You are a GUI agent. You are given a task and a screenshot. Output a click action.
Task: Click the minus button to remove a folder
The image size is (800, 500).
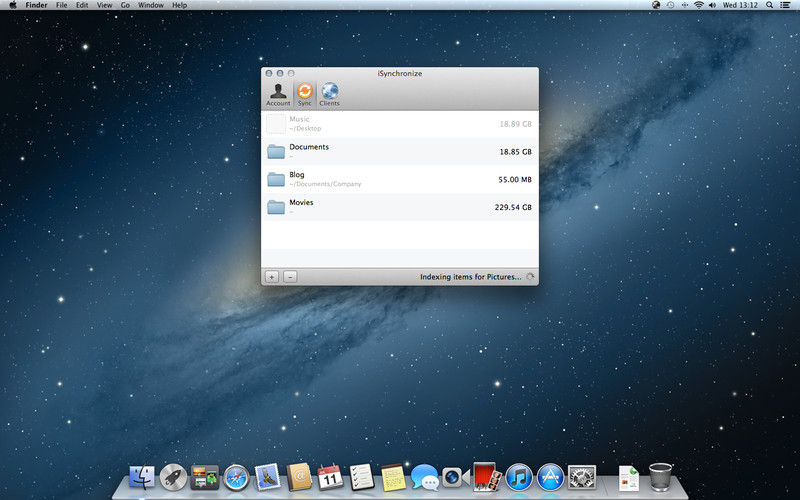click(x=290, y=276)
